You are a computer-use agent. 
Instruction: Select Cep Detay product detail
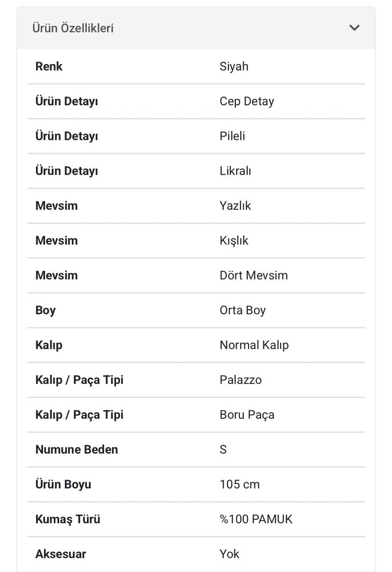[246, 101]
